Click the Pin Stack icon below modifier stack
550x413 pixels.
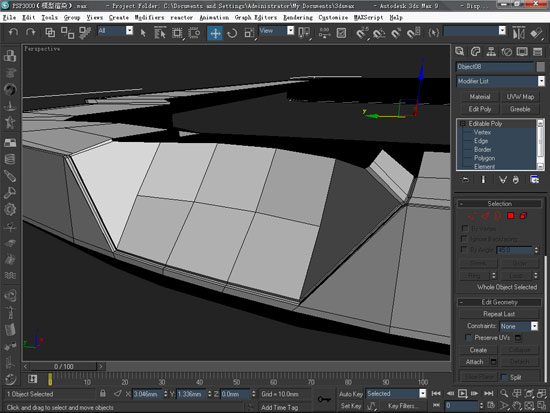465,180
